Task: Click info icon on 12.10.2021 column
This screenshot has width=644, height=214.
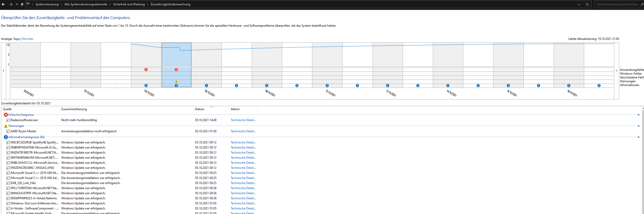Action: 388,86
